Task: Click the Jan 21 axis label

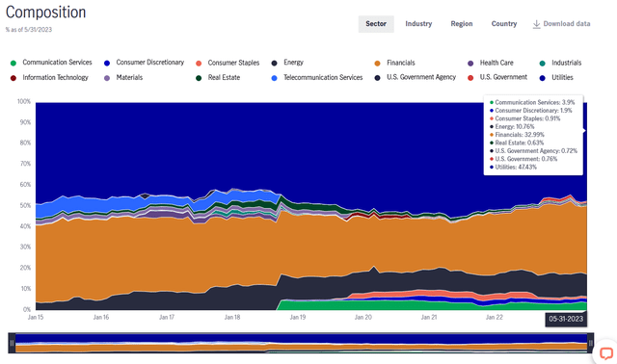Action: point(428,317)
